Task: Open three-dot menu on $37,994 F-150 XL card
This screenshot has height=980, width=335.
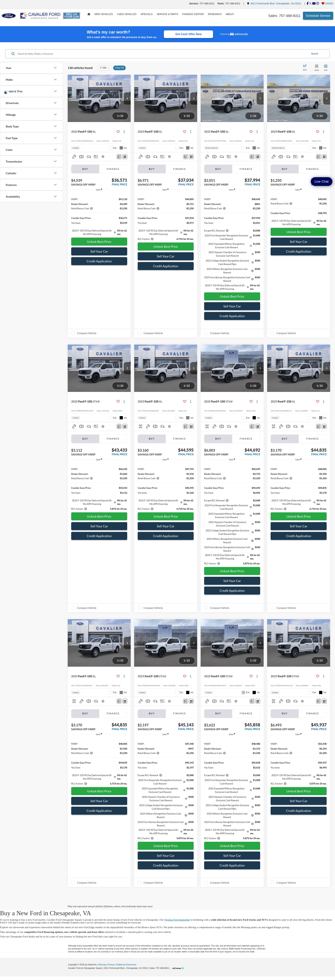Action: (x=257, y=132)
